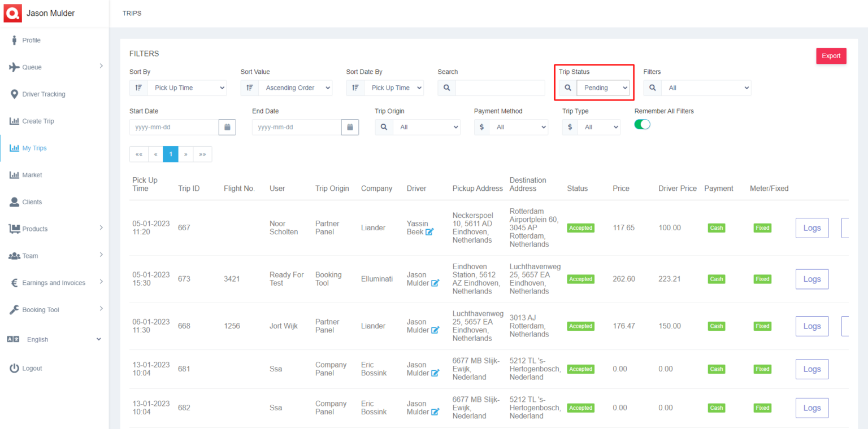
Task: Open the Market section
Action: coord(32,175)
